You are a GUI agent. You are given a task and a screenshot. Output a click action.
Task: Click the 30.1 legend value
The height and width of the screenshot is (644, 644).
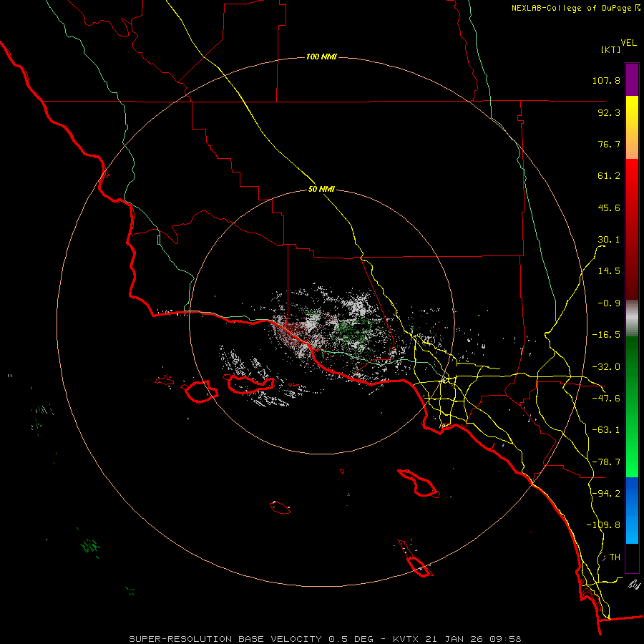[x=609, y=240]
